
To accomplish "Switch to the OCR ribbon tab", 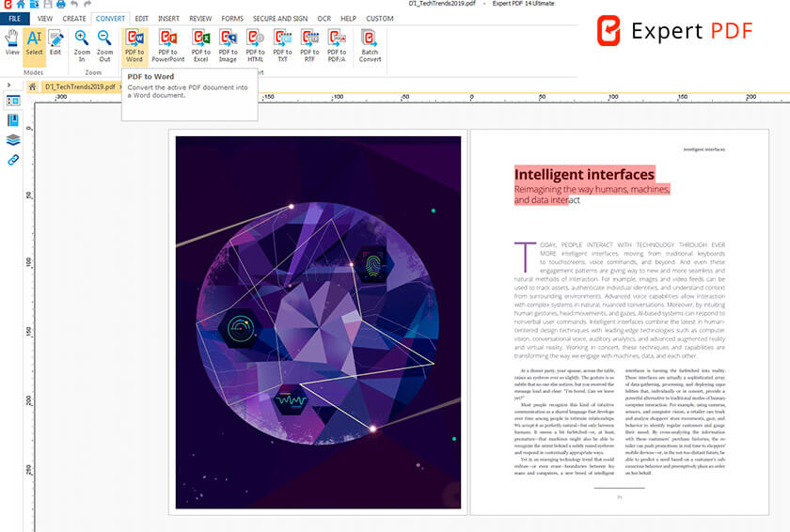I will [x=324, y=18].
